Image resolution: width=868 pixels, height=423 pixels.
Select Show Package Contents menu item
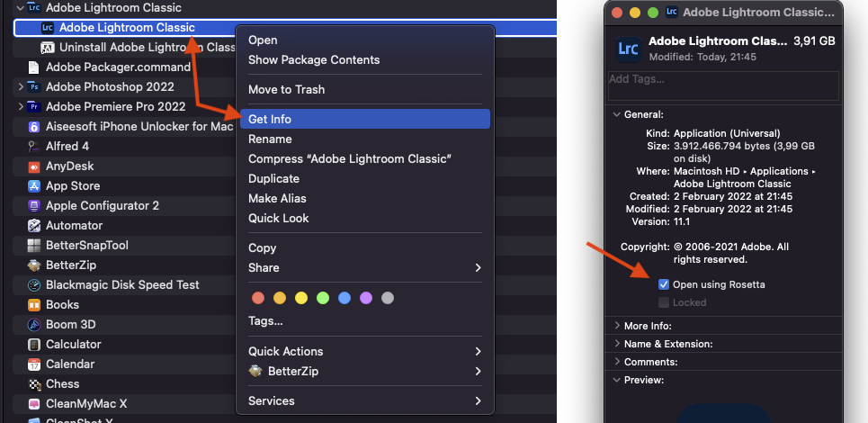314,60
